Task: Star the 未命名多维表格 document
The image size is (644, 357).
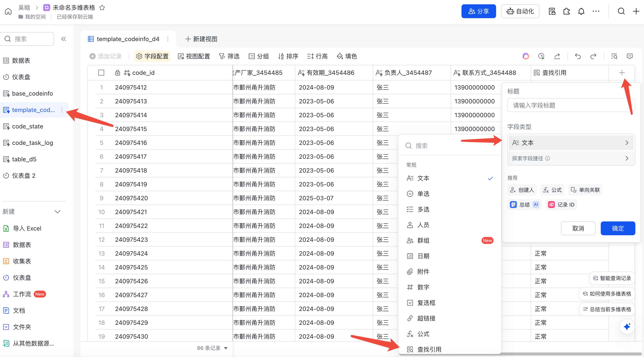Action: pyautogui.click(x=102, y=8)
